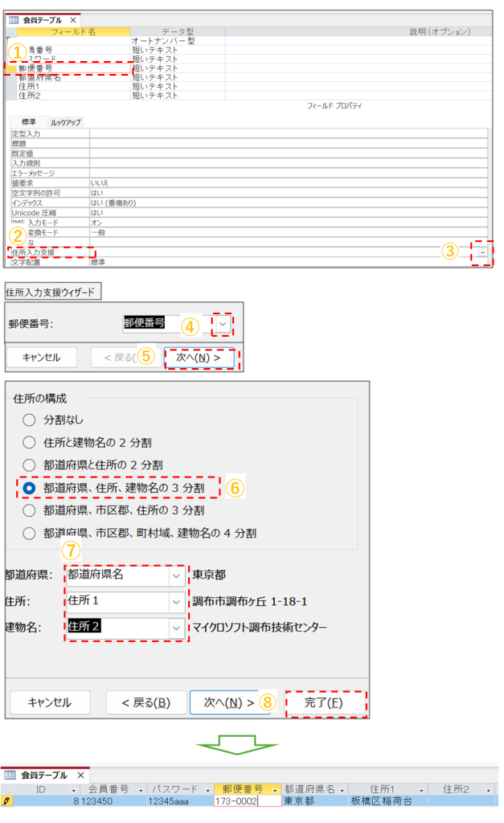Open the 都道府県名 column header filter arrow

[342, 789]
